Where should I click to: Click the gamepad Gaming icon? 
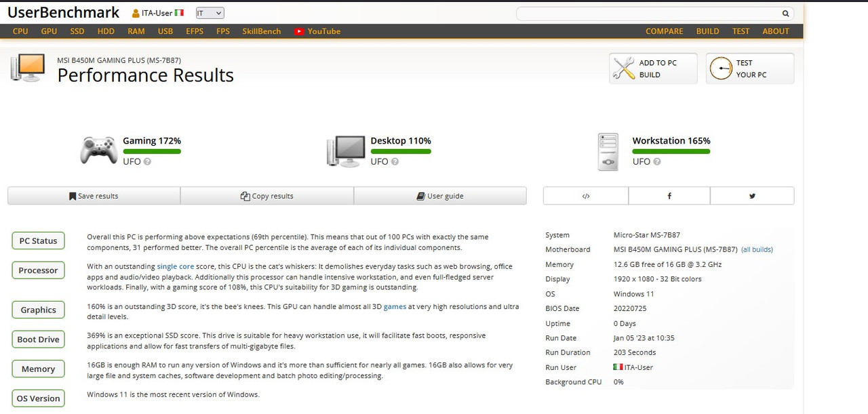coord(99,150)
